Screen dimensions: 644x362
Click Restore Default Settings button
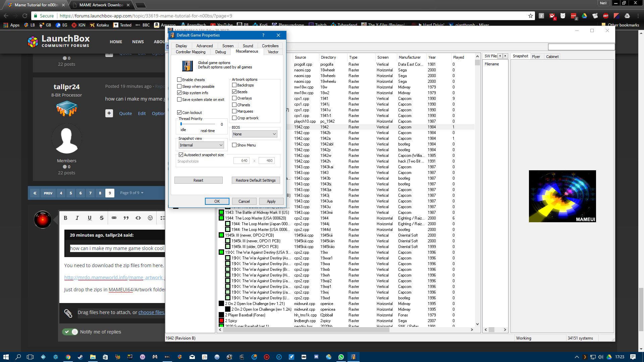click(256, 180)
